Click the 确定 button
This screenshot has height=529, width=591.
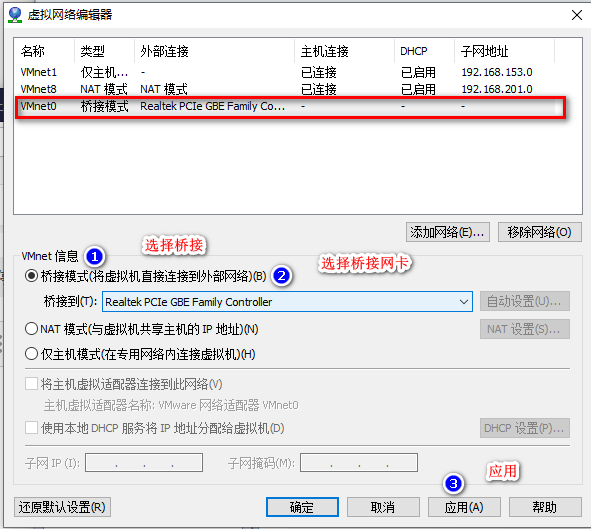[302, 507]
